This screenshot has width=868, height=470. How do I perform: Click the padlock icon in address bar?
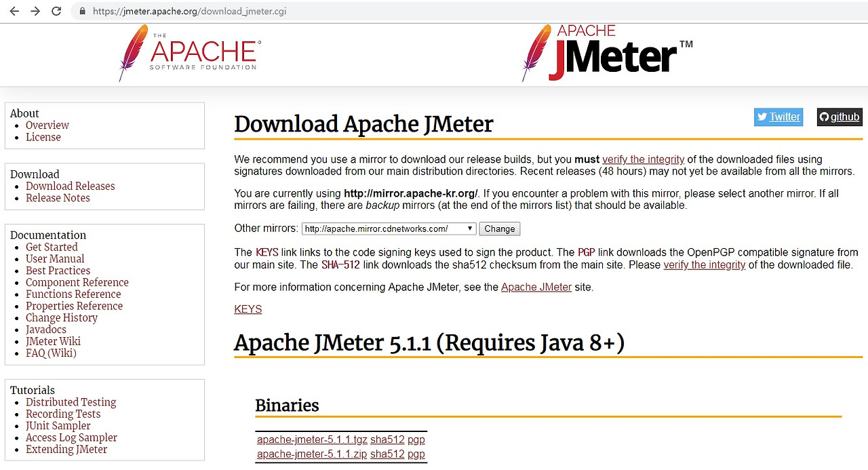pos(82,12)
